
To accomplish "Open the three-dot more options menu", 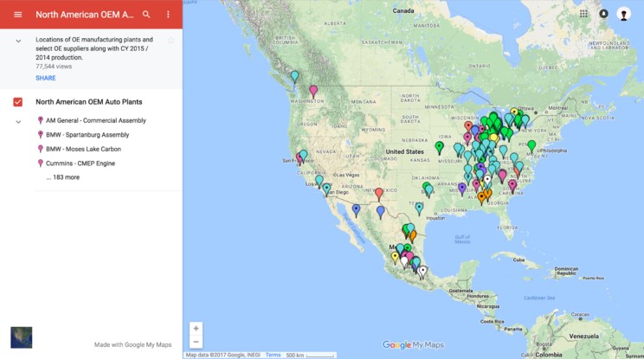I will point(168,15).
